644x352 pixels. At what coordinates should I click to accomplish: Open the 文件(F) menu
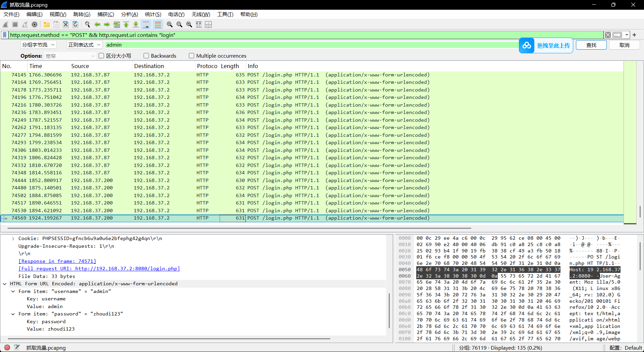(x=11, y=14)
